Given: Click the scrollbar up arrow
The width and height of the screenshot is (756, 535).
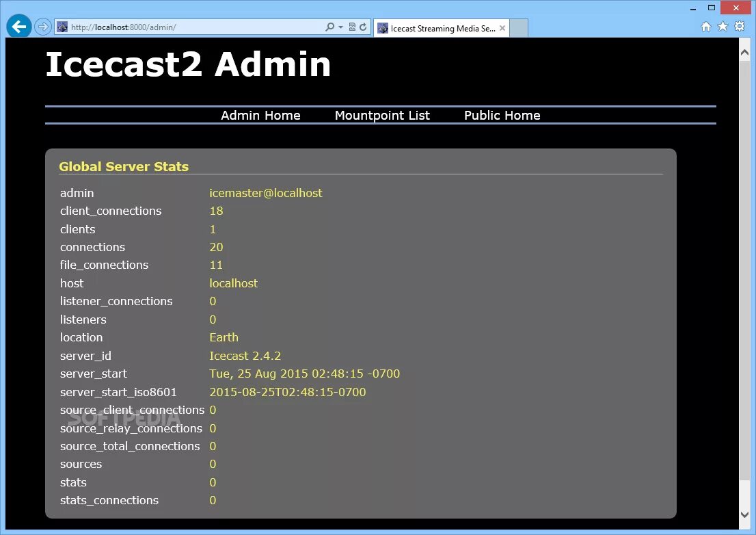Looking at the screenshot, I should pos(744,52).
